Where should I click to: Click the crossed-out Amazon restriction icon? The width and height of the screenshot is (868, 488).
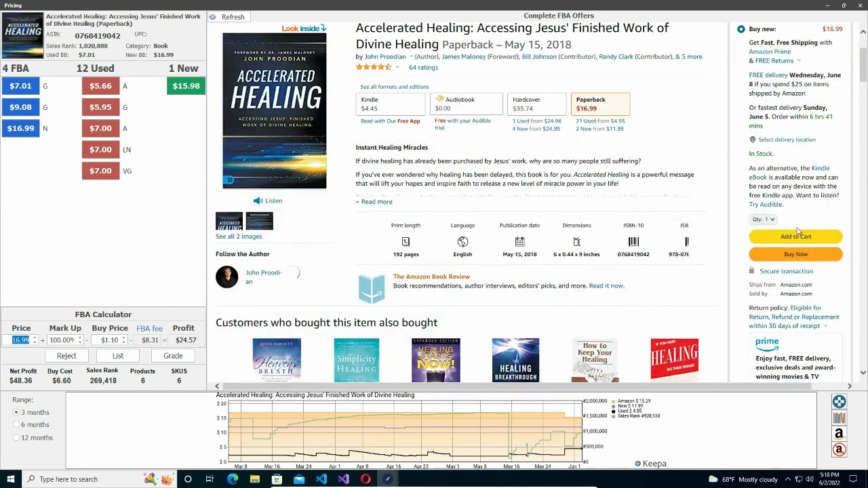(x=839, y=449)
